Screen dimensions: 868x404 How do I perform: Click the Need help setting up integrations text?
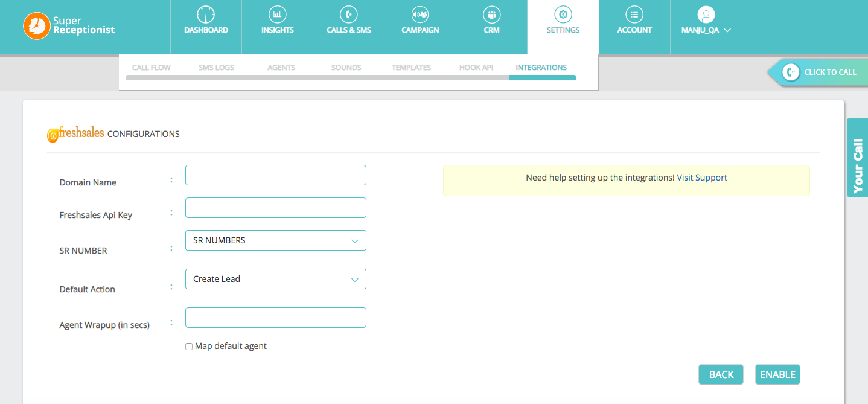click(600, 178)
